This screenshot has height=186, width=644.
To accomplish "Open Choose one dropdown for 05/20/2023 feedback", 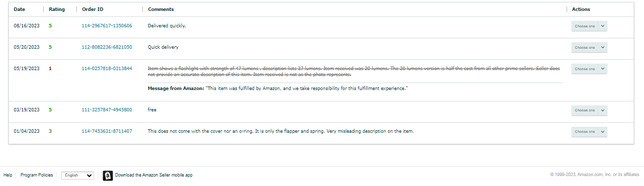I will (x=589, y=47).
